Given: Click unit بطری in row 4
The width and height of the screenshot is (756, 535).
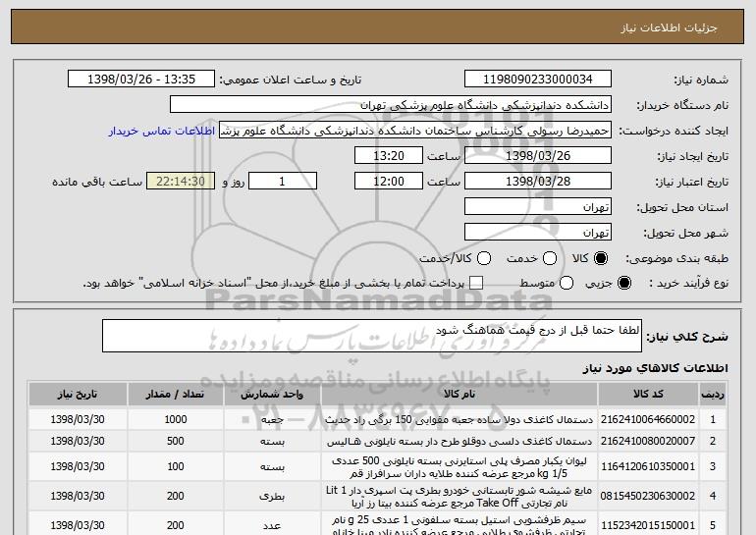Looking at the screenshot, I should coord(272,497).
